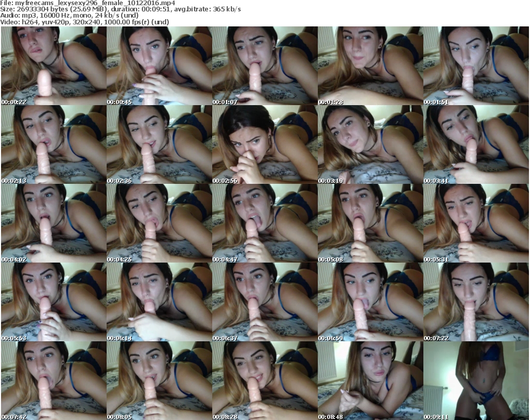Click the thumbnail timestamped 00:00:22

[53, 66]
